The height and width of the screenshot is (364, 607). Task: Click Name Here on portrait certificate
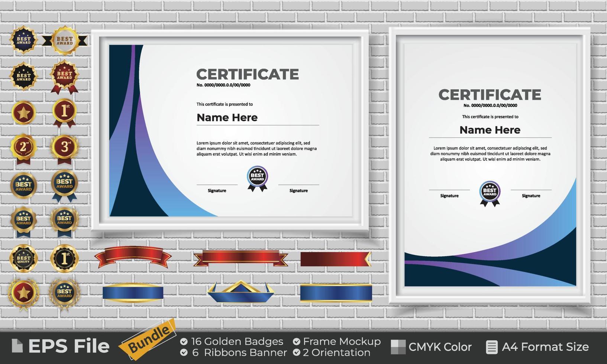[x=490, y=130]
